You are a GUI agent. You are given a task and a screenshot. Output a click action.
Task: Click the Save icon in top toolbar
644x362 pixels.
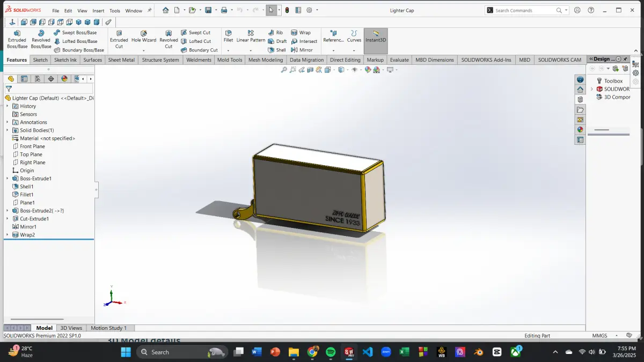click(208, 10)
